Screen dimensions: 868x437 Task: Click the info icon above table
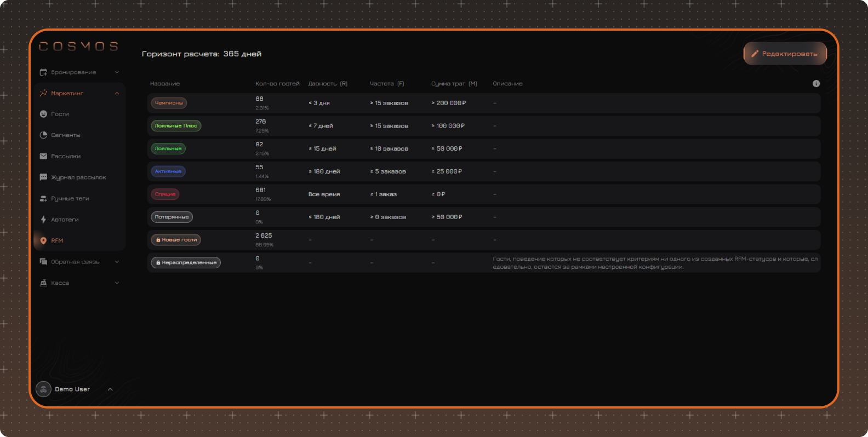816,83
